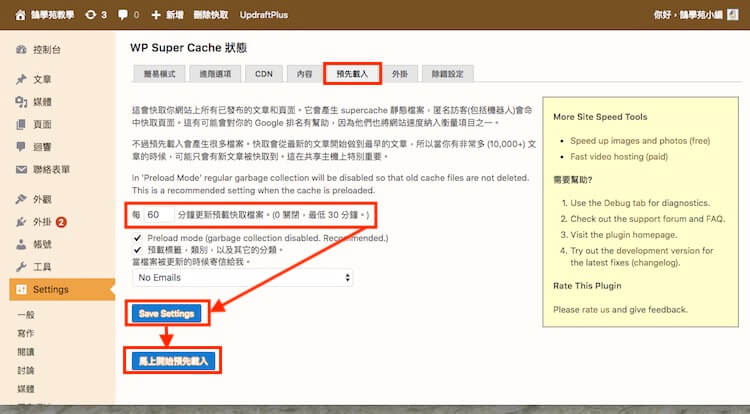Click the 文章 pin icon in sidebar

21,80
